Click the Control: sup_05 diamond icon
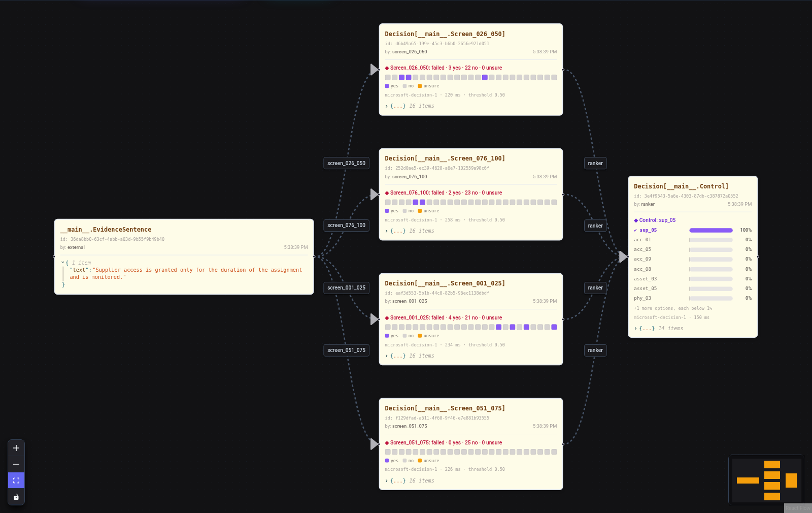 (x=636, y=220)
